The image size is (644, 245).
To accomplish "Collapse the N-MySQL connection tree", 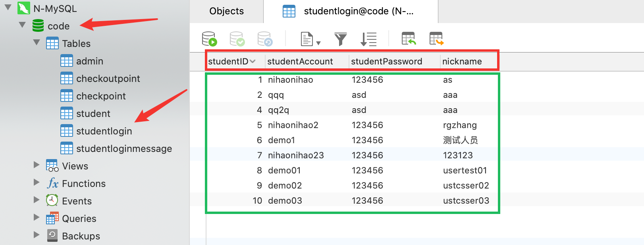I will [8, 8].
